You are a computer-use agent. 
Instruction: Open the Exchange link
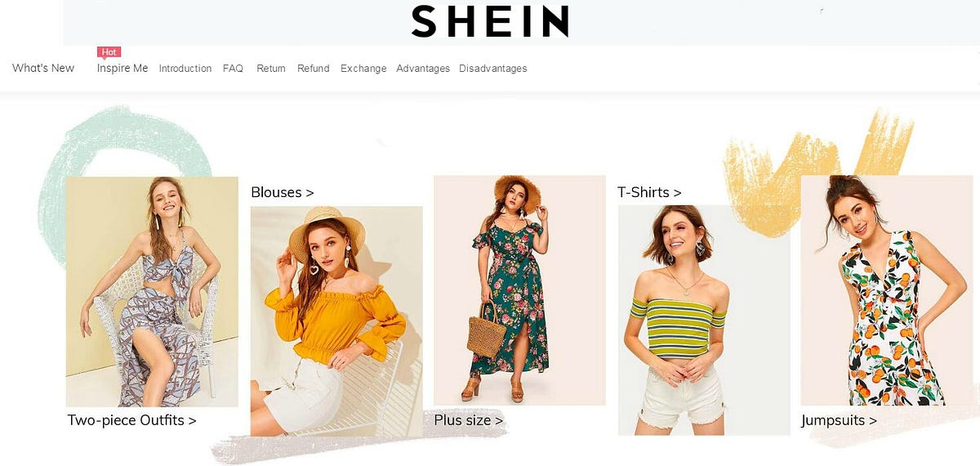(363, 69)
